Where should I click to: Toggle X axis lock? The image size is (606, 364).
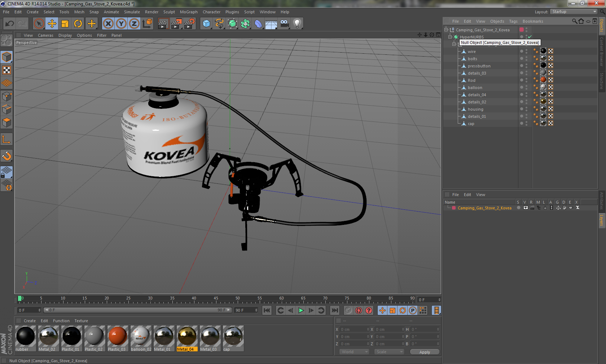pos(108,24)
